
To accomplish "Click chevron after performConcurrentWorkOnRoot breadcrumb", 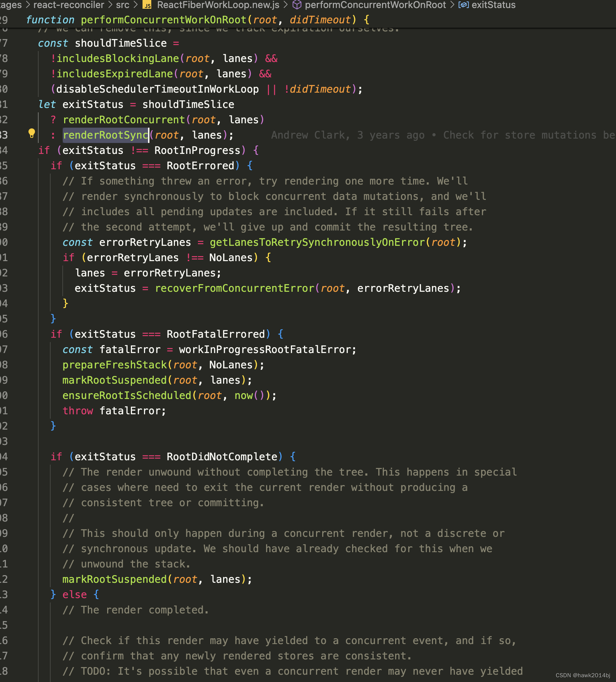I will pyautogui.click(x=452, y=5).
